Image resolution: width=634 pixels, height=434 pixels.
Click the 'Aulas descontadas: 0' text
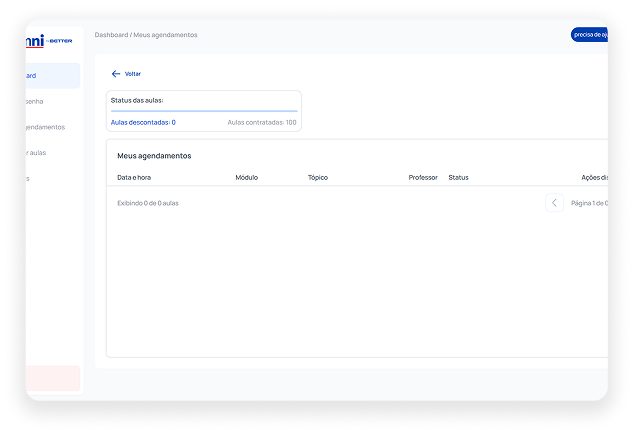tap(143, 122)
